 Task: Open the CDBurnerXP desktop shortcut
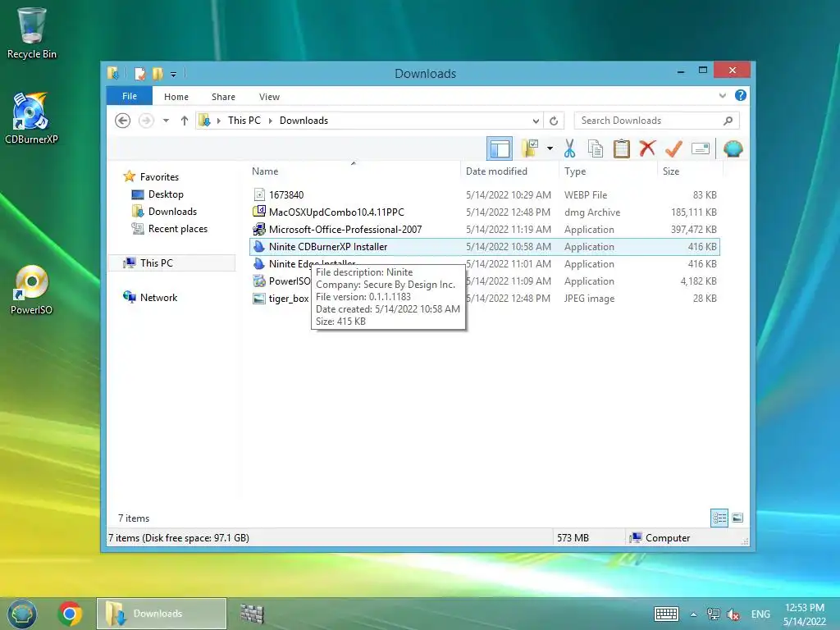click(31, 118)
